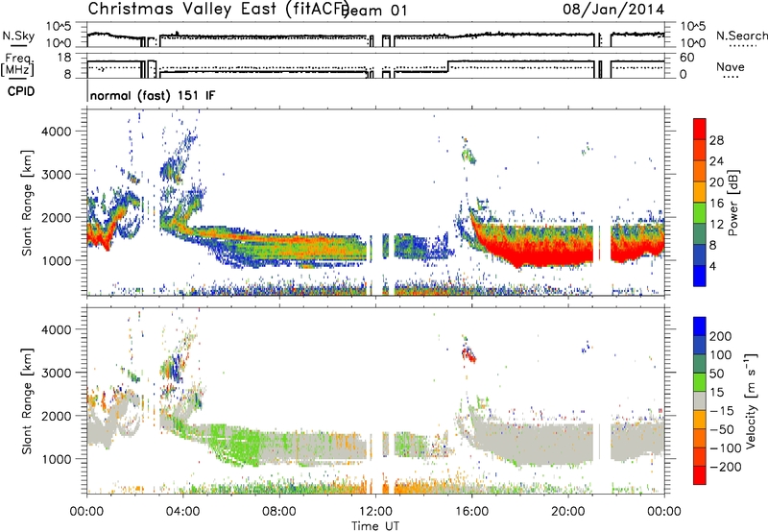768x532 pixels.
Task: Pick the blue top segment of Velocity colorbar
Action: coord(700,326)
